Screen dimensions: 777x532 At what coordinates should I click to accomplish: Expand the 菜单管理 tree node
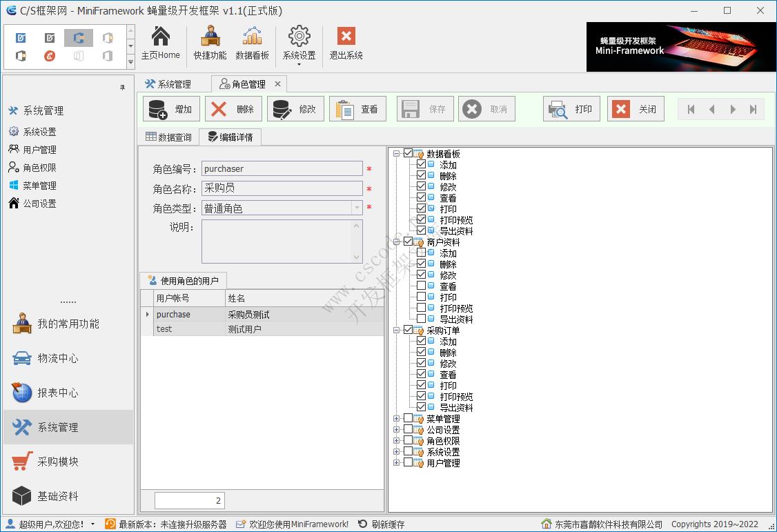[x=395, y=417]
